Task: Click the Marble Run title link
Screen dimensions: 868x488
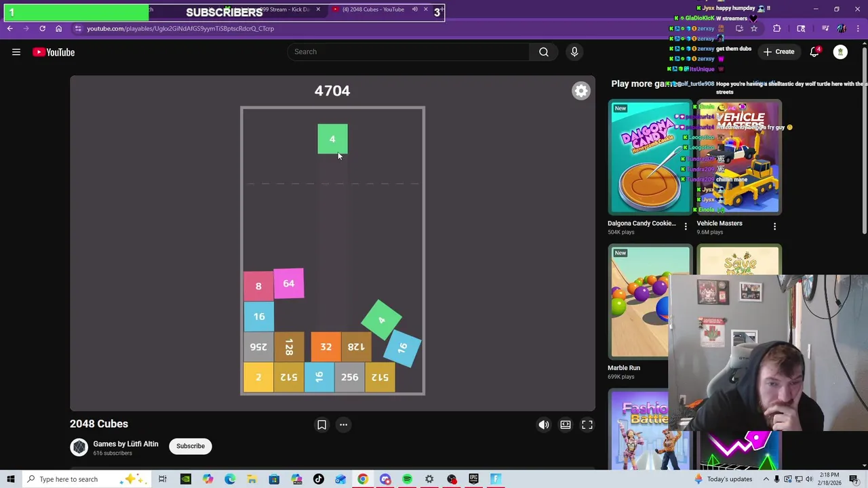Action: pyautogui.click(x=624, y=368)
